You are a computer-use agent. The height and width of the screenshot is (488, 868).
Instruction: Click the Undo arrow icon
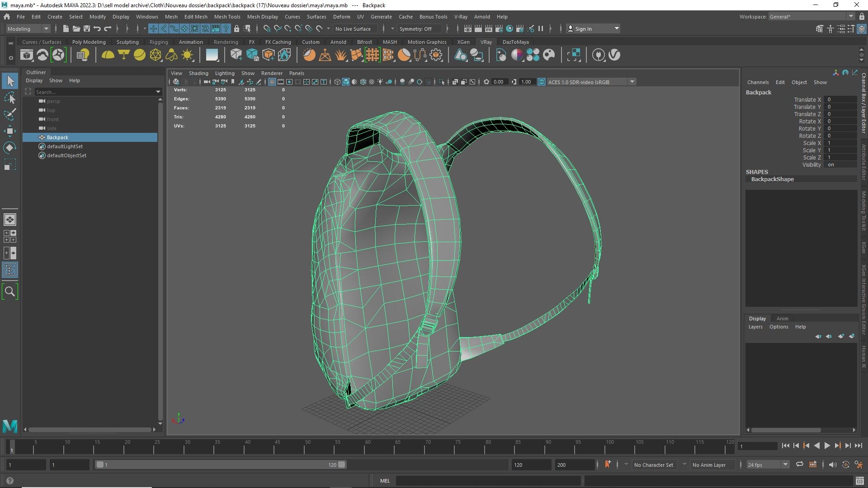[x=97, y=28]
